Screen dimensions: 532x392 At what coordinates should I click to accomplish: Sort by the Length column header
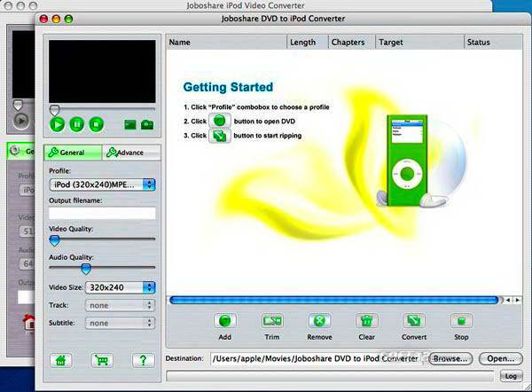click(x=308, y=43)
